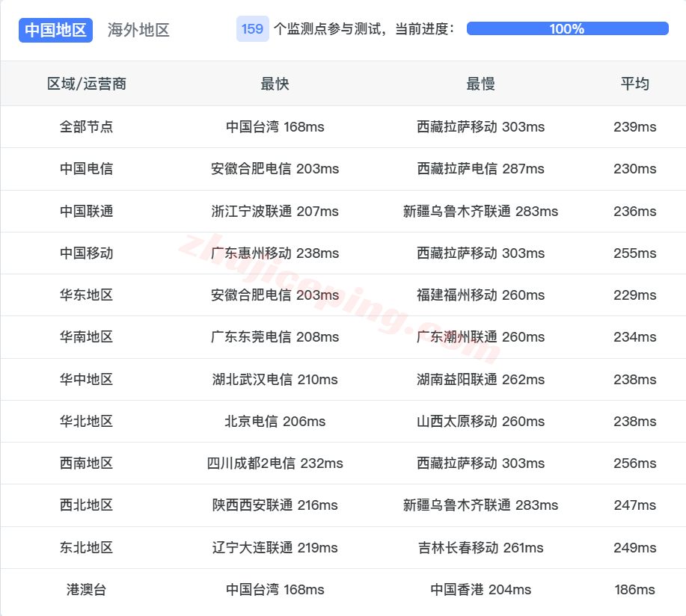Image resolution: width=686 pixels, height=616 pixels.
Task: Click 中国香港 204ms cell
Action: [480, 589]
